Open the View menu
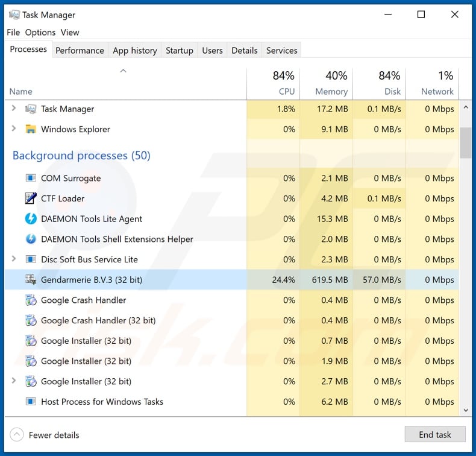This screenshot has width=476, height=456. [70, 32]
